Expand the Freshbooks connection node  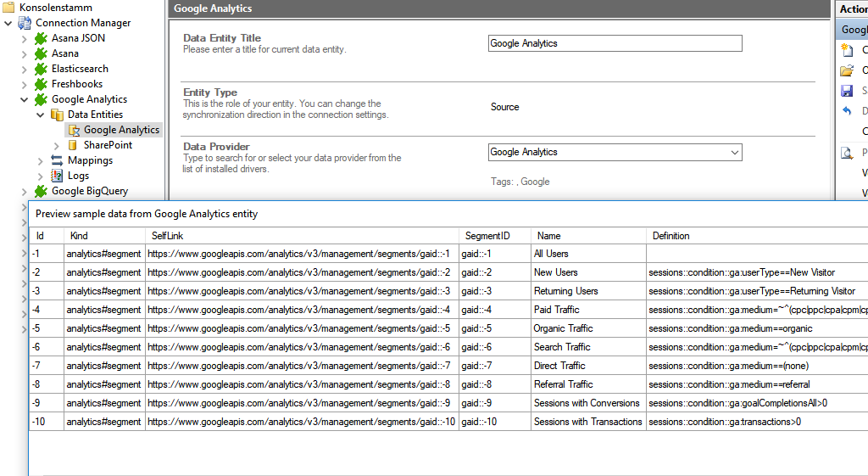tap(24, 84)
